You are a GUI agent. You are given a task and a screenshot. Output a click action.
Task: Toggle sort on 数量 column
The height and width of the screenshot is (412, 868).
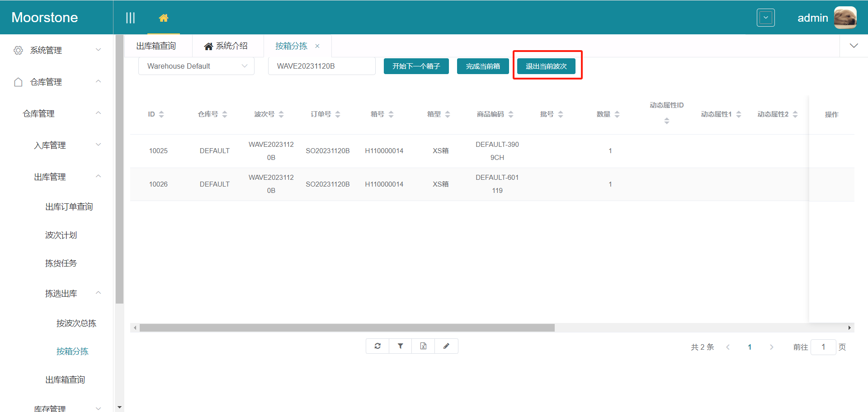pyautogui.click(x=617, y=114)
